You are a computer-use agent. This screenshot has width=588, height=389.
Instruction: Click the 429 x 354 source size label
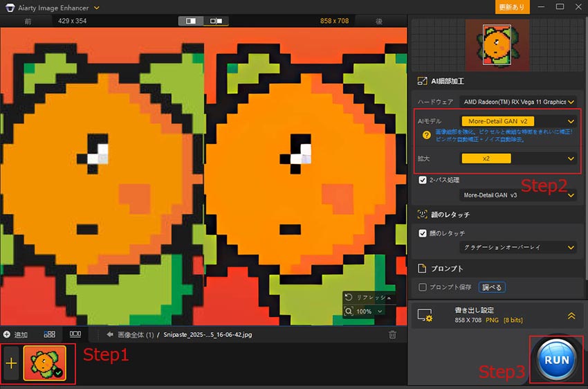point(73,21)
